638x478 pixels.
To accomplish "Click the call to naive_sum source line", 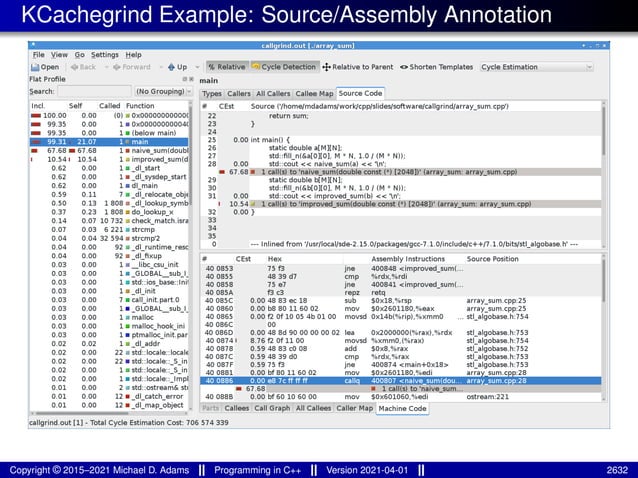I will (x=401, y=172).
